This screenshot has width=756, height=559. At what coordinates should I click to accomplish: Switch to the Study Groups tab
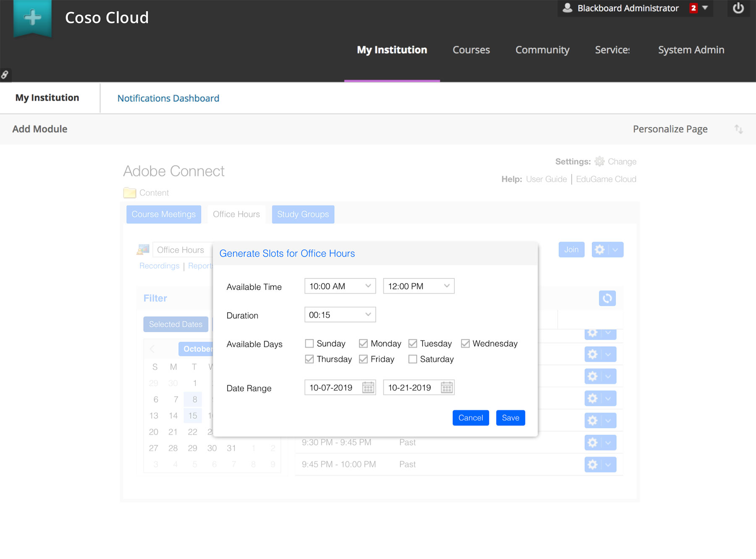tap(303, 214)
